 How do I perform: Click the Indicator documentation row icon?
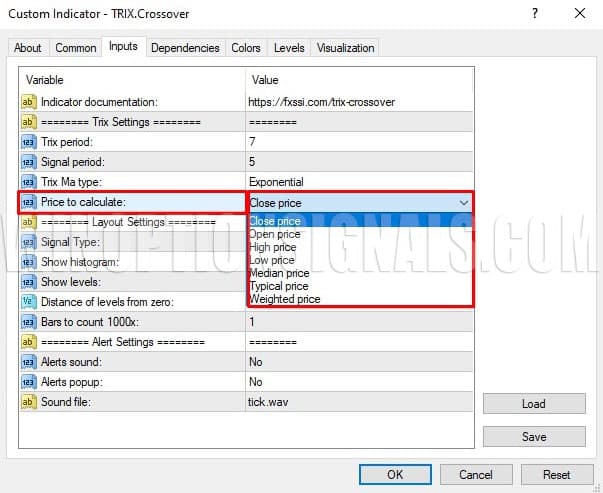click(28, 102)
